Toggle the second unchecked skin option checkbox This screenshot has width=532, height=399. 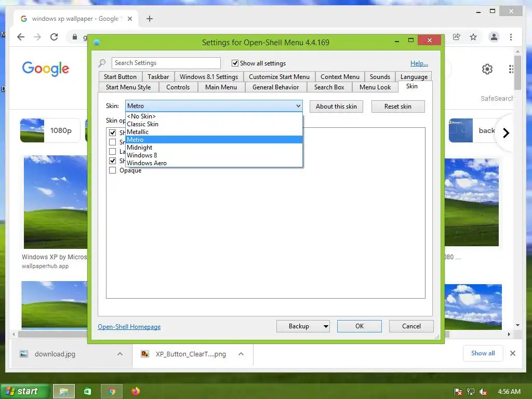tap(112, 142)
